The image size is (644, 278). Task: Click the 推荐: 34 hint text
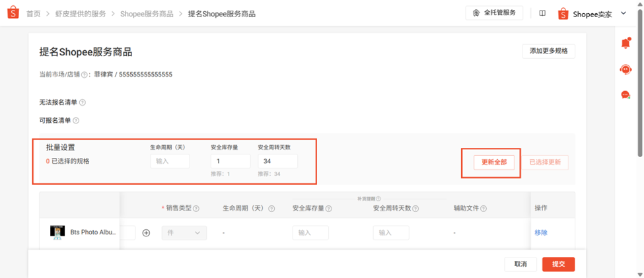click(x=269, y=174)
